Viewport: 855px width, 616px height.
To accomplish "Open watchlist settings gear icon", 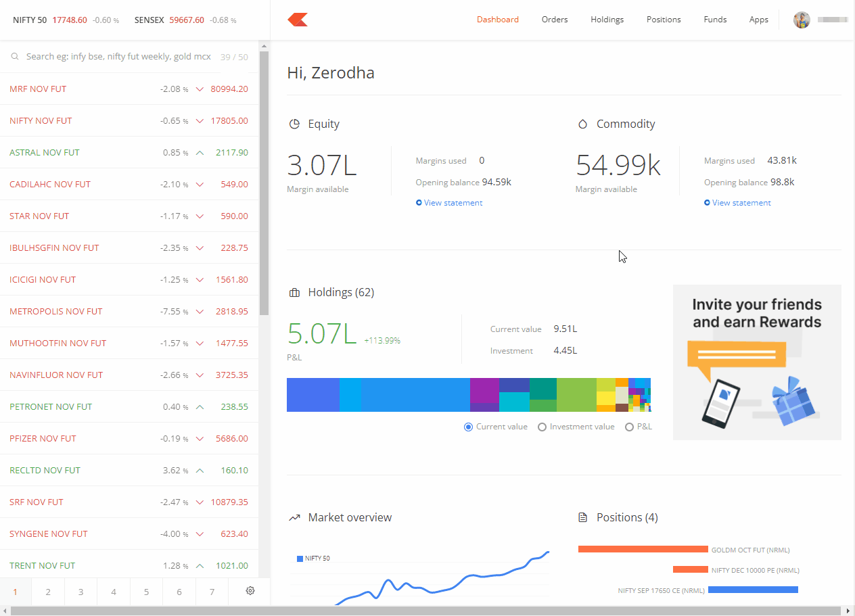I will (250, 591).
